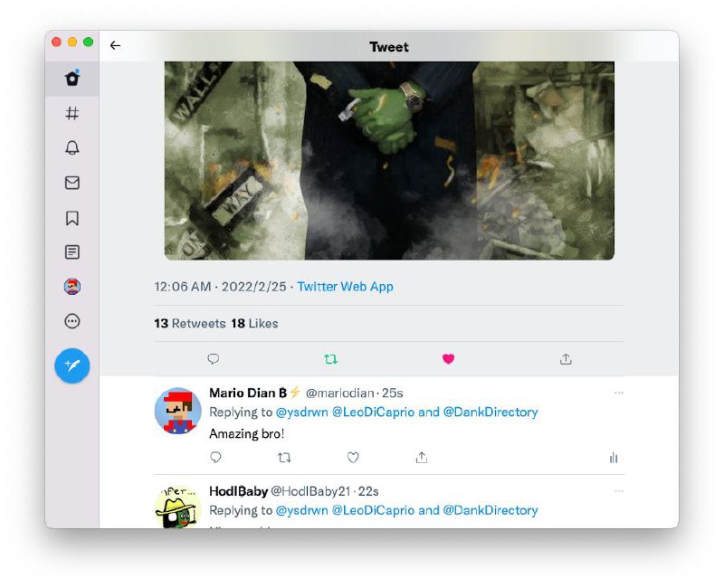Open Messages envelope icon

72,183
